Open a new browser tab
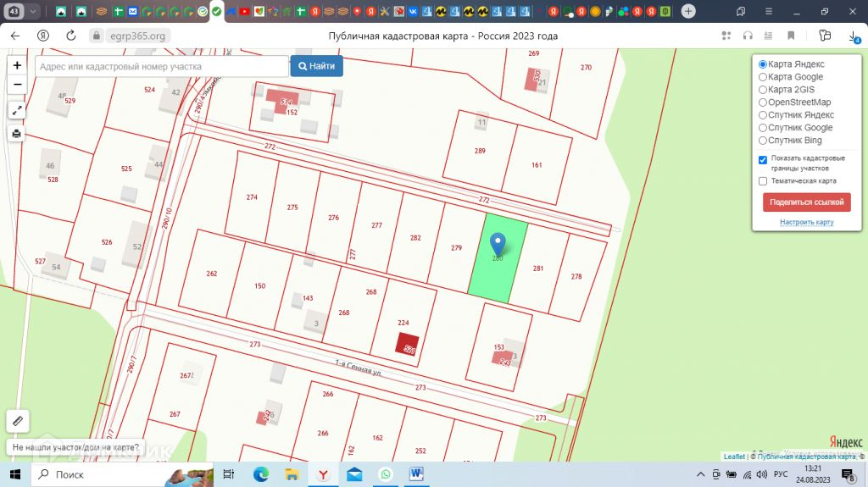This screenshot has width=868, height=487. (688, 11)
